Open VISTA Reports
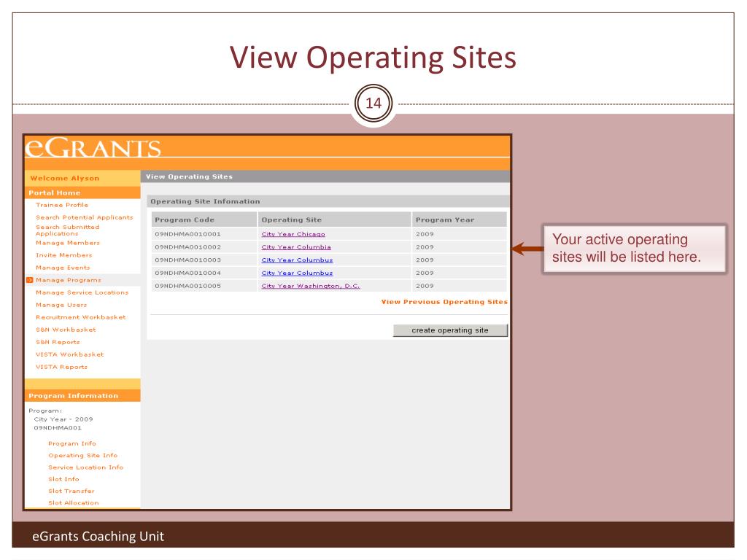Viewport: 747px width, 560px height. (61, 367)
